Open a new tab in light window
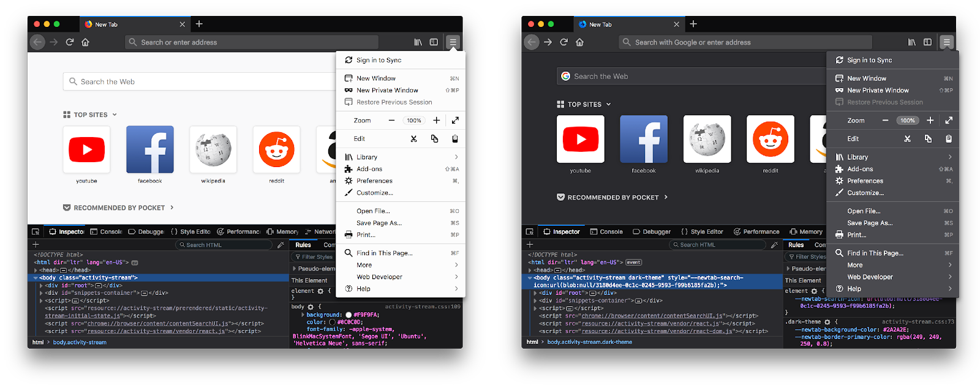 199,24
